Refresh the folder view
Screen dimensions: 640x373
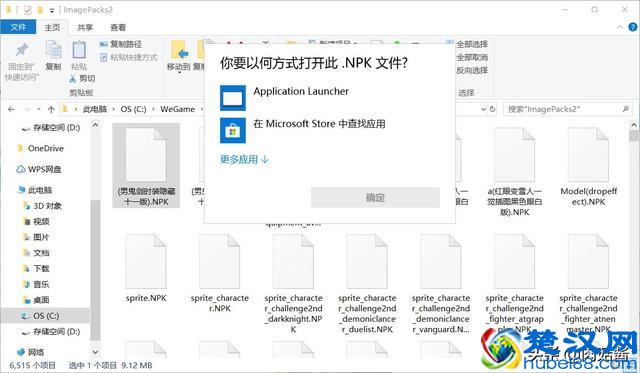click(493, 109)
